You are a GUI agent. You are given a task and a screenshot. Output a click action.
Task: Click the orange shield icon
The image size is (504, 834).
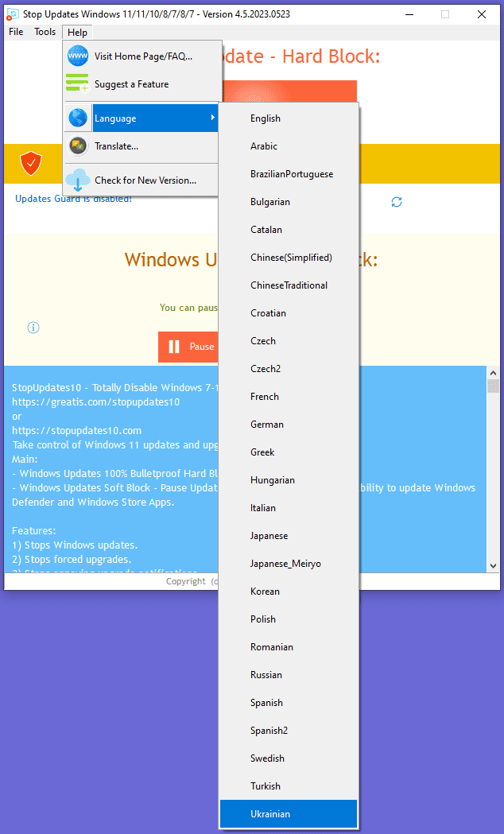[x=31, y=164]
